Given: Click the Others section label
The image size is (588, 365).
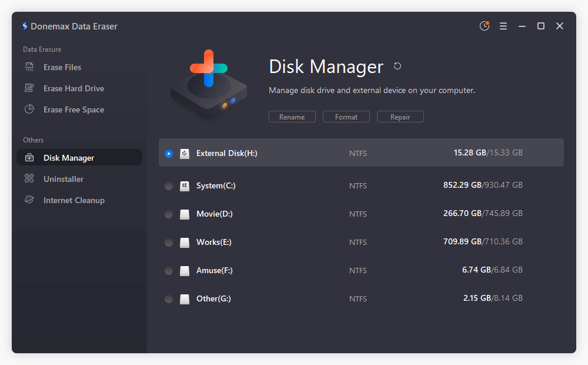Looking at the screenshot, I should point(33,140).
